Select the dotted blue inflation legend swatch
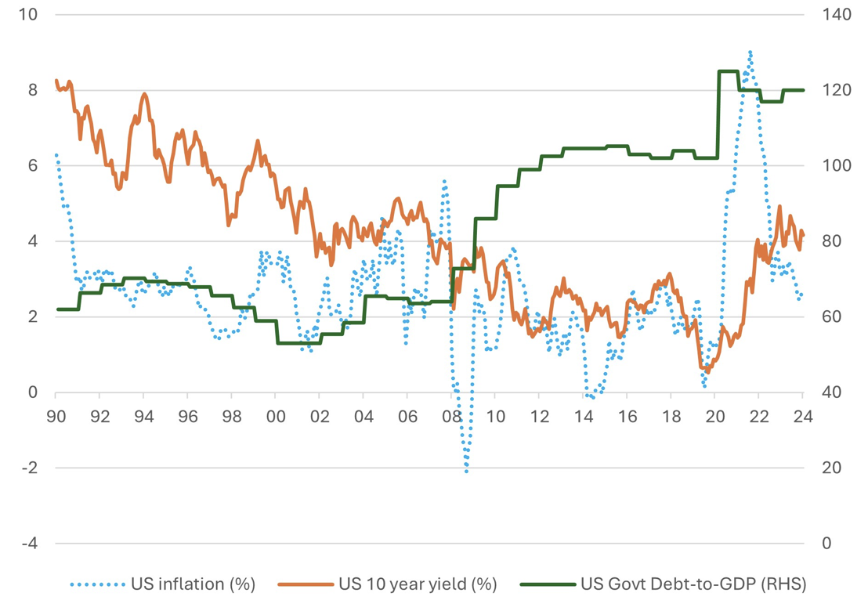 coord(97,584)
